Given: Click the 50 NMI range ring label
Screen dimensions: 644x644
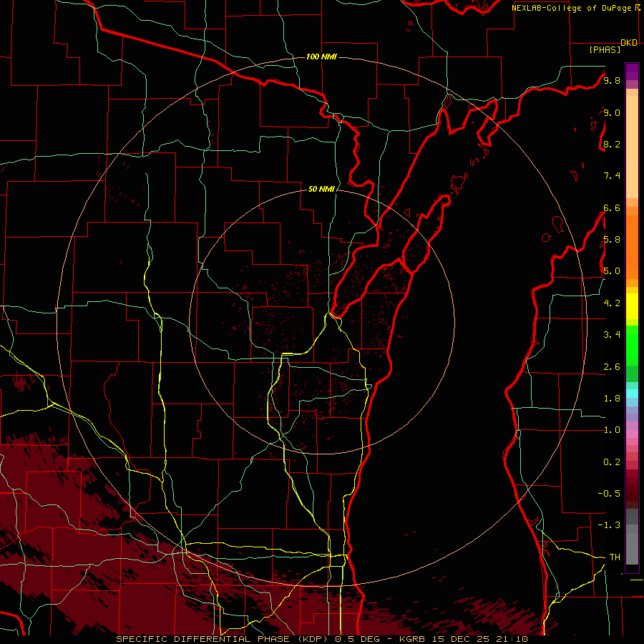Looking at the screenshot, I should (321, 189).
